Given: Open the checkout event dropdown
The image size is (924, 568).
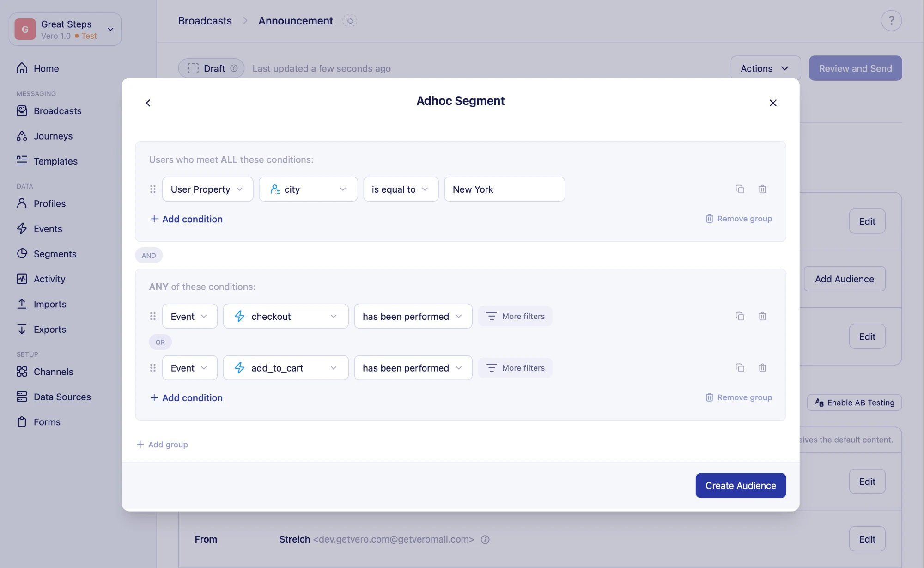Looking at the screenshot, I should click(x=286, y=316).
